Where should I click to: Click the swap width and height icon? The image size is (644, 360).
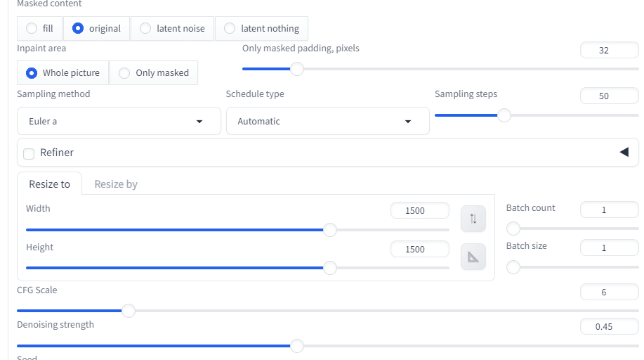(473, 219)
